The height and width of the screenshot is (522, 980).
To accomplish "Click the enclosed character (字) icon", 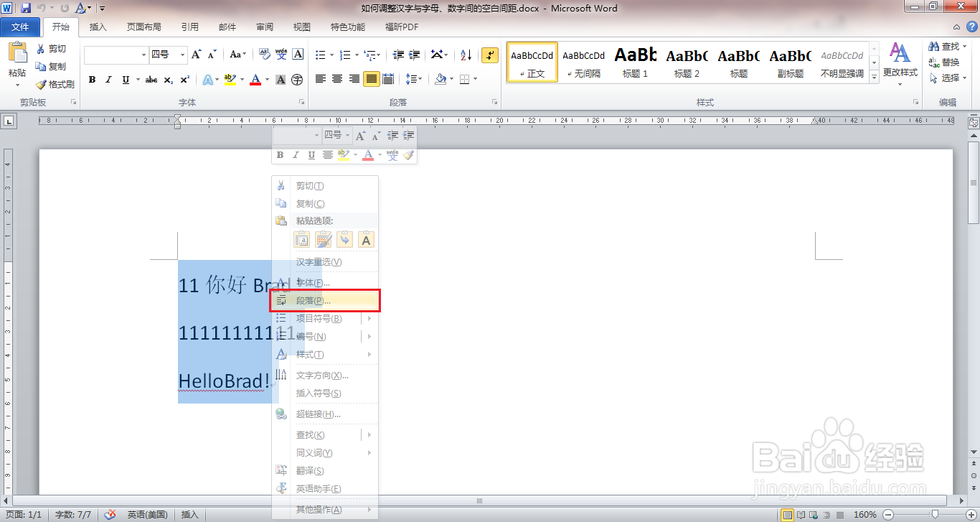I will [x=297, y=80].
